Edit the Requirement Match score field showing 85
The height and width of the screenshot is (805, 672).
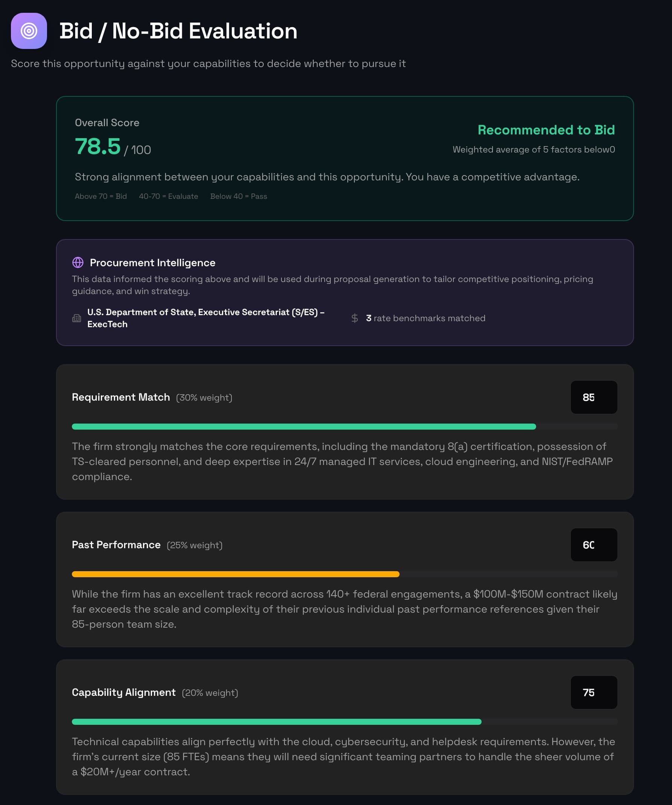(594, 397)
